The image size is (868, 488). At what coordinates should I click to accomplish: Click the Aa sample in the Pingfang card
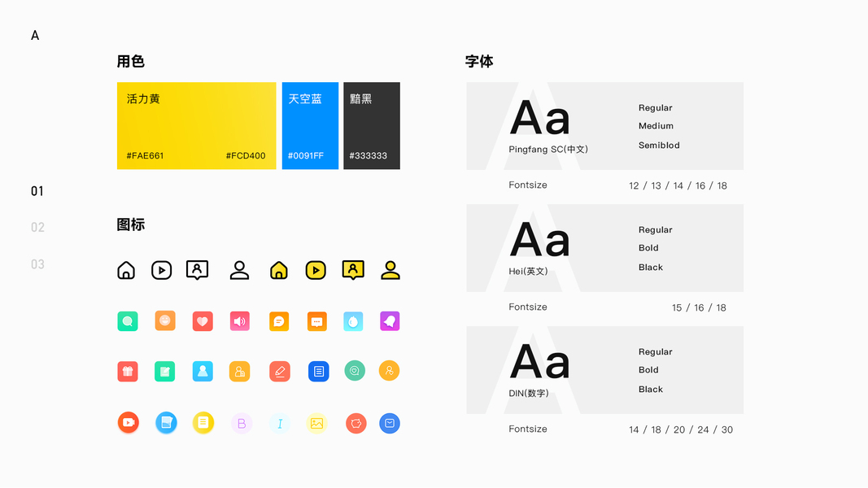click(539, 118)
